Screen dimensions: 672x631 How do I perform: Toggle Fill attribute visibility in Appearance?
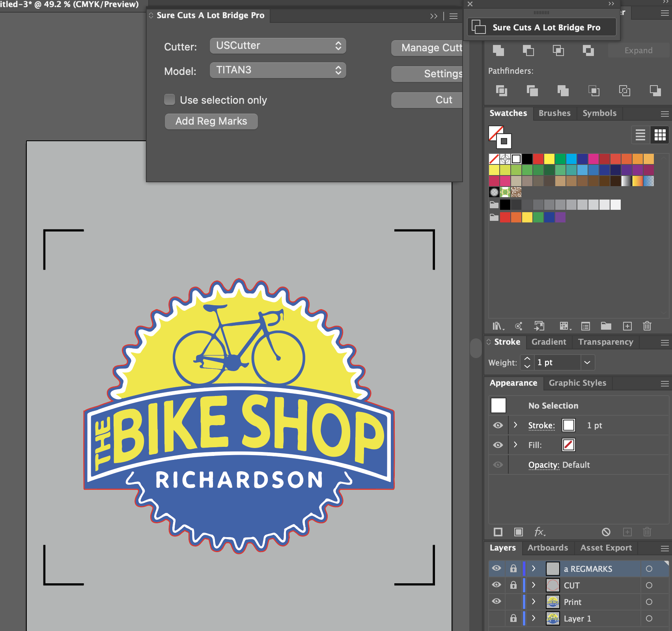(x=498, y=445)
